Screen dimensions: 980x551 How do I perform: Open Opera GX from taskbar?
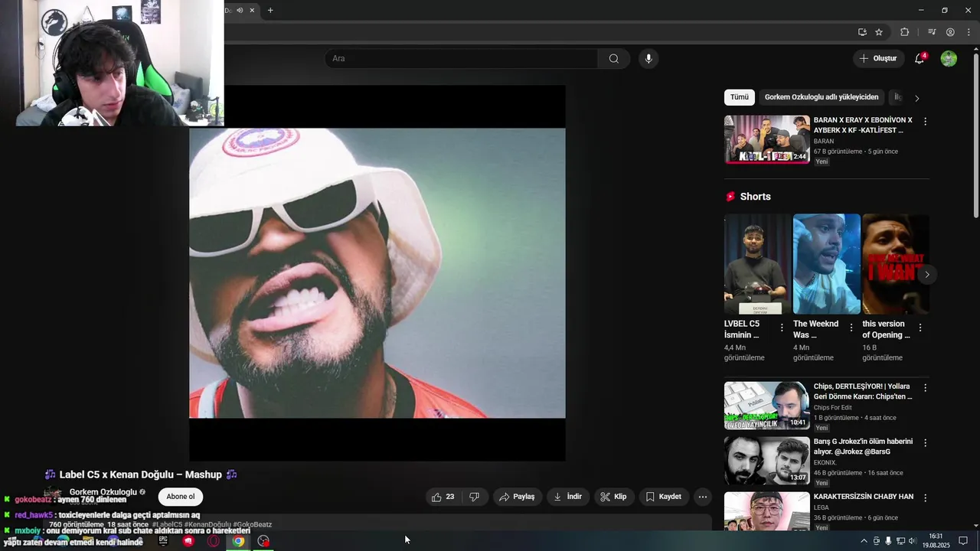point(214,541)
